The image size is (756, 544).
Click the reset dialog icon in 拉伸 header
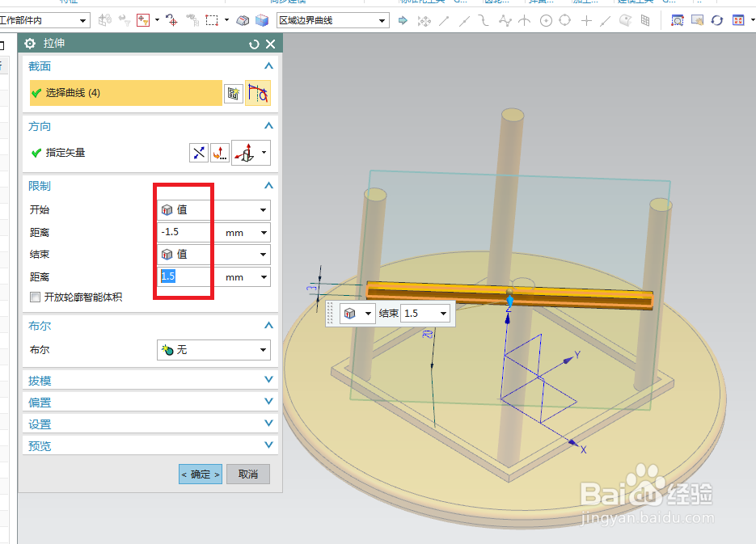click(254, 44)
